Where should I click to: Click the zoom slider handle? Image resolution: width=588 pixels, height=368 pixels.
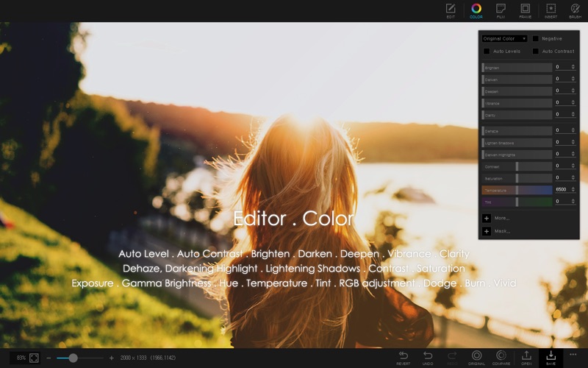point(73,358)
